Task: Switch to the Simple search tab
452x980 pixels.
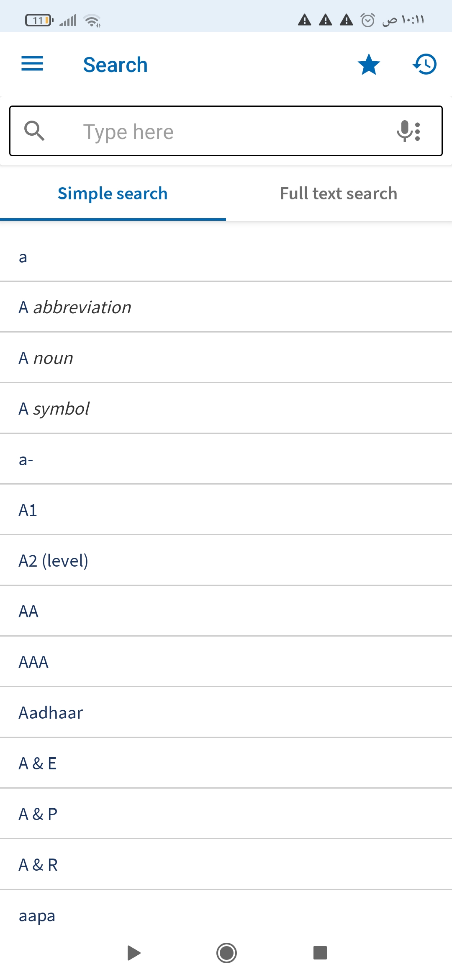Action: click(x=113, y=194)
